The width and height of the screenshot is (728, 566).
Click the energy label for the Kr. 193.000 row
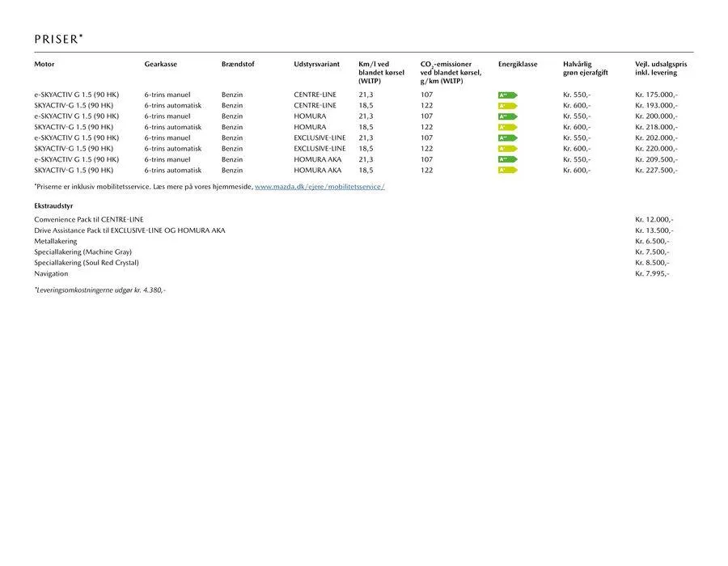[x=506, y=106]
